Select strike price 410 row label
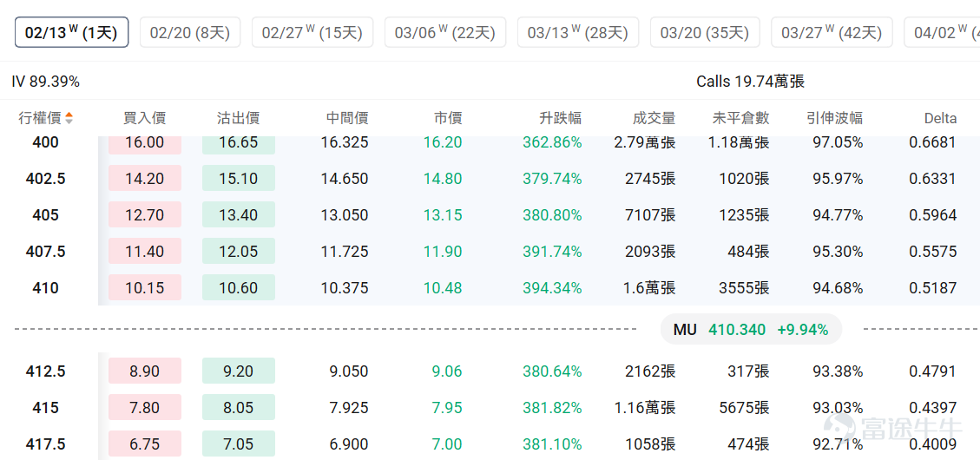The width and height of the screenshot is (980, 460). tap(46, 288)
